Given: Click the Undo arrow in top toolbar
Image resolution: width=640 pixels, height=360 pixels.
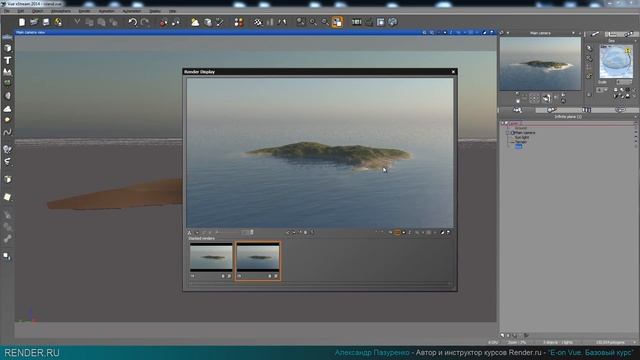Looking at the screenshot, I should coord(133,22).
